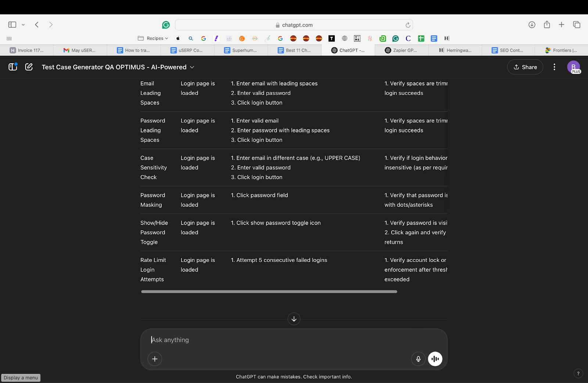Open the Apple logo bookmark
This screenshot has height=383, width=588.
tap(178, 38)
